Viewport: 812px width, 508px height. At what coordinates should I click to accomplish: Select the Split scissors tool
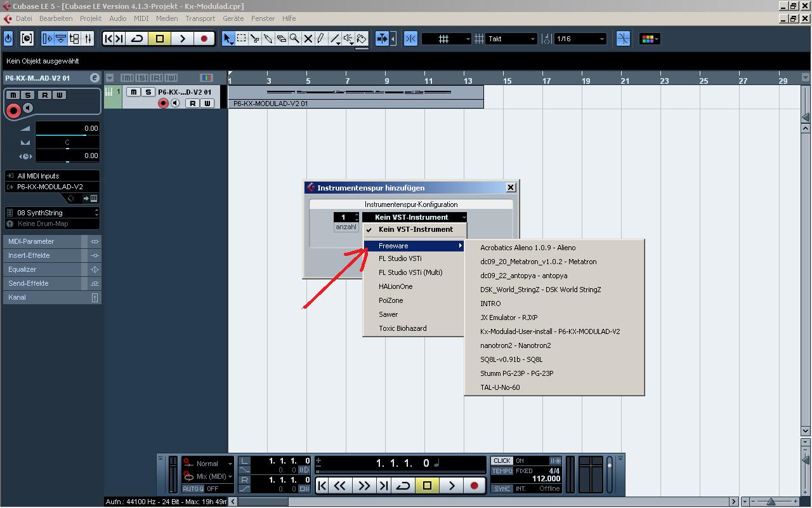(255, 39)
